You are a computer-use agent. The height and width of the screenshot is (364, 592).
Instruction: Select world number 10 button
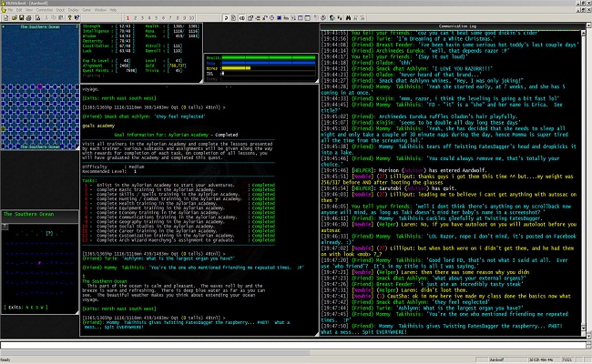(192, 17)
